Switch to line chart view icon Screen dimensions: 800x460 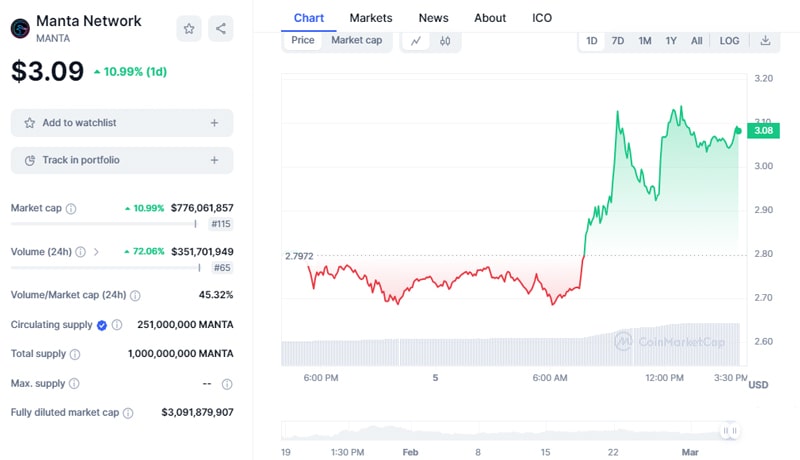[x=416, y=41]
